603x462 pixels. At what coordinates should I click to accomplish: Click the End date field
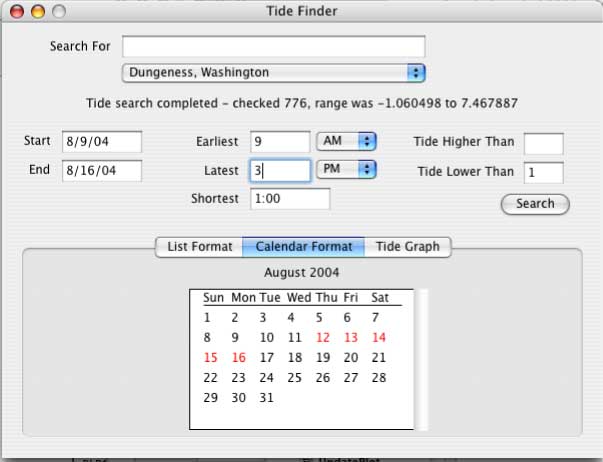[x=102, y=171]
